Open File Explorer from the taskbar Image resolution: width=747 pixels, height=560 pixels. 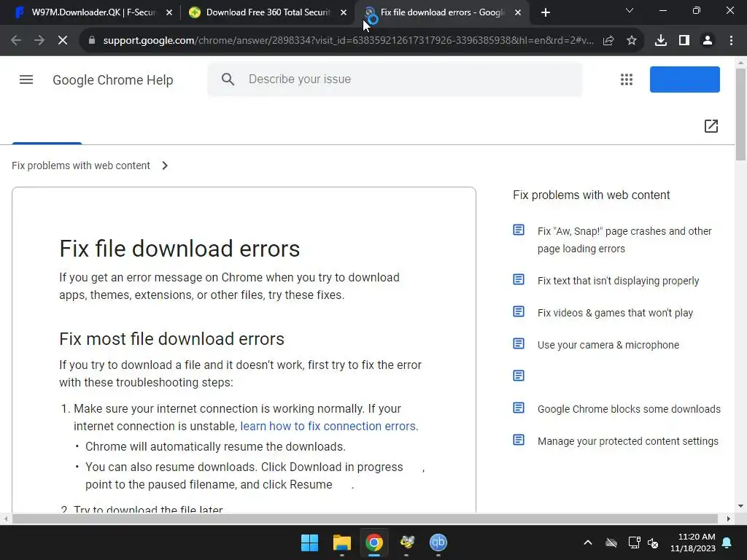coord(342,542)
